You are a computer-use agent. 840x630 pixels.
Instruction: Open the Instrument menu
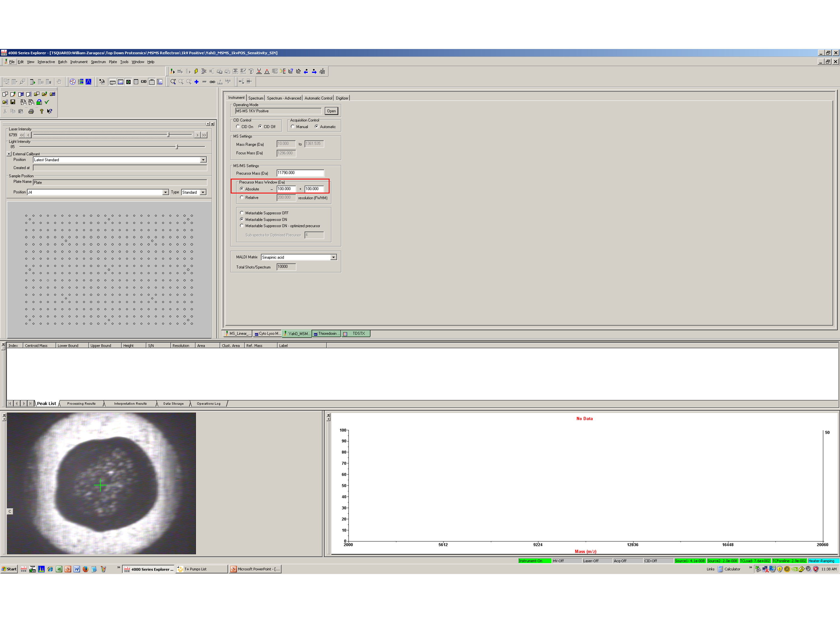pos(79,62)
